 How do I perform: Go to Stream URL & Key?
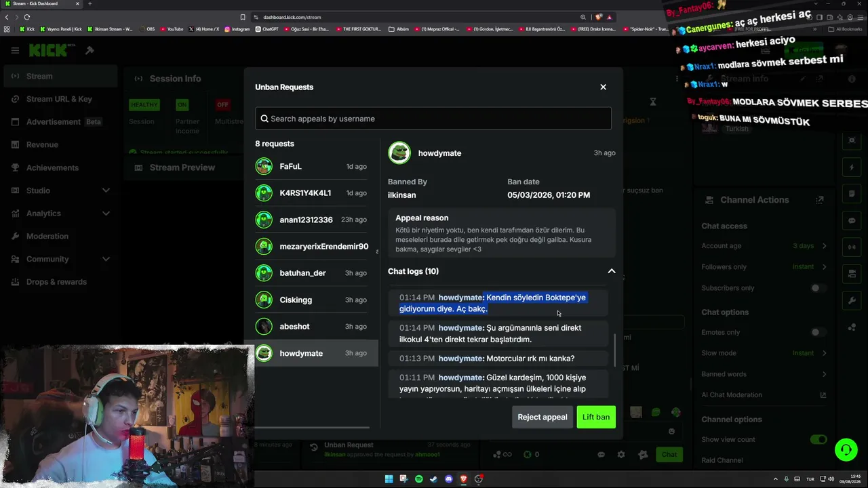click(59, 99)
